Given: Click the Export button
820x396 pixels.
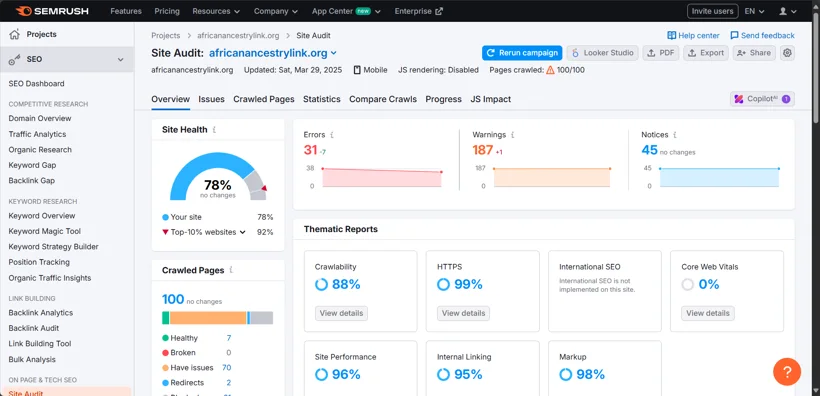Looking at the screenshot, I should (x=706, y=53).
